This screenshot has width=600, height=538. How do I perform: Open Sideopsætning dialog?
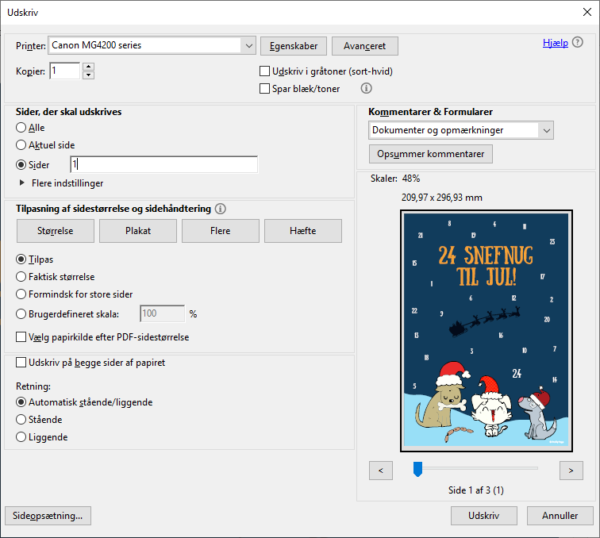click(48, 515)
